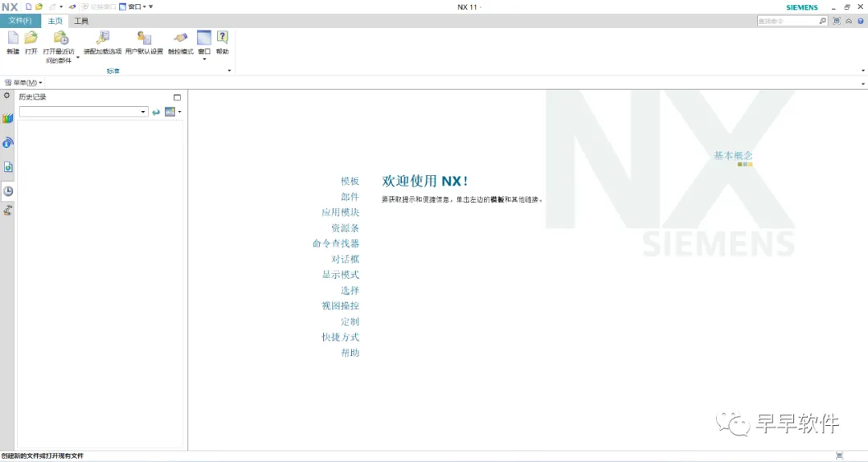Viewport: 868px width, 462px height.
Task: Click the Command Finder (命令查找器) link
Action: click(336, 243)
